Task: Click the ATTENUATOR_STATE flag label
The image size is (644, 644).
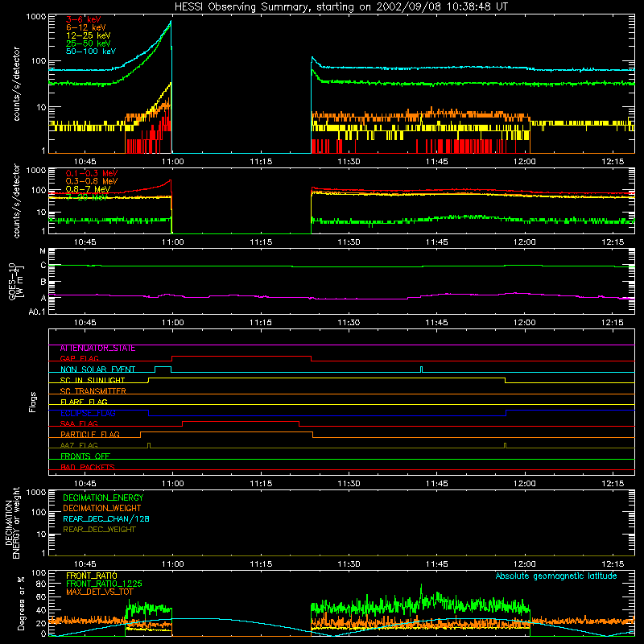Action: point(97,349)
